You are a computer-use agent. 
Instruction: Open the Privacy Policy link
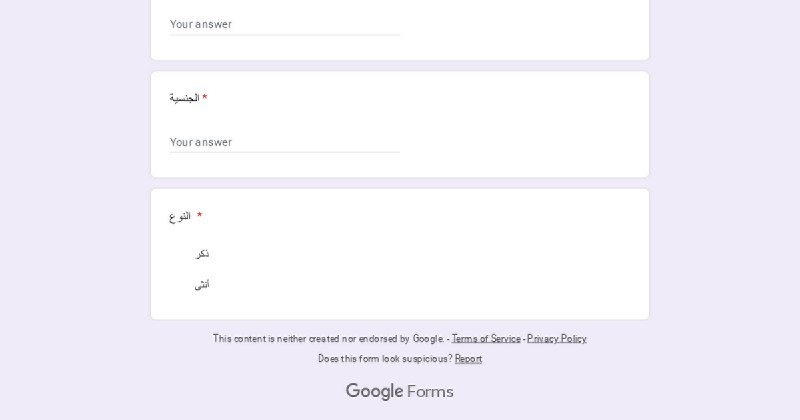pyautogui.click(x=557, y=338)
